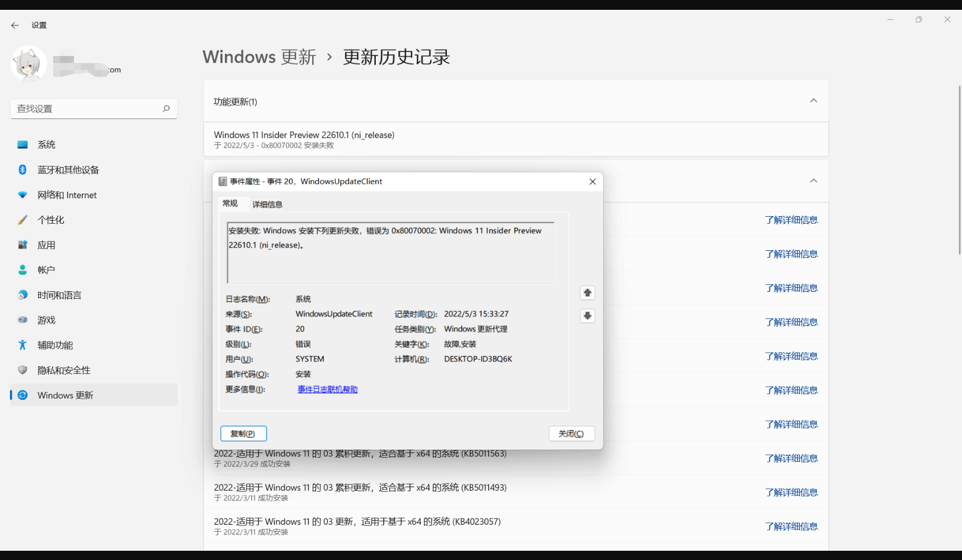Open 游戏 settings from sidebar
Viewport: 962px width, 560px height.
47,320
